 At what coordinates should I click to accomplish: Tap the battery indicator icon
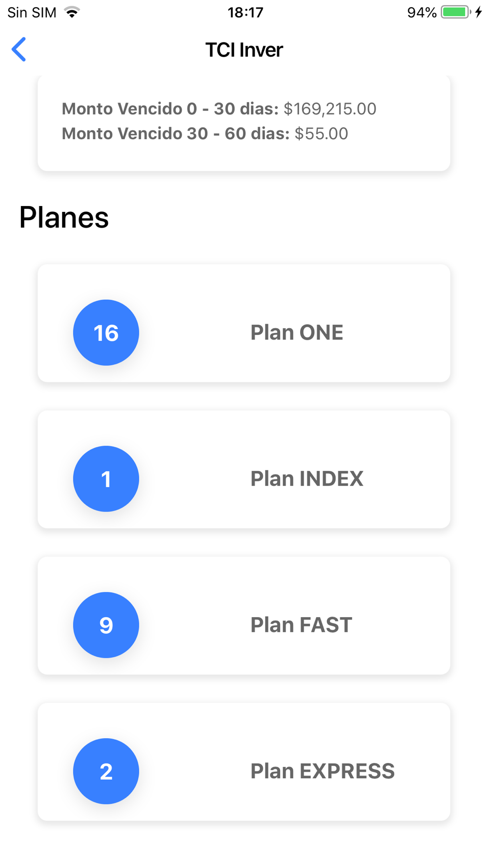pos(456,12)
